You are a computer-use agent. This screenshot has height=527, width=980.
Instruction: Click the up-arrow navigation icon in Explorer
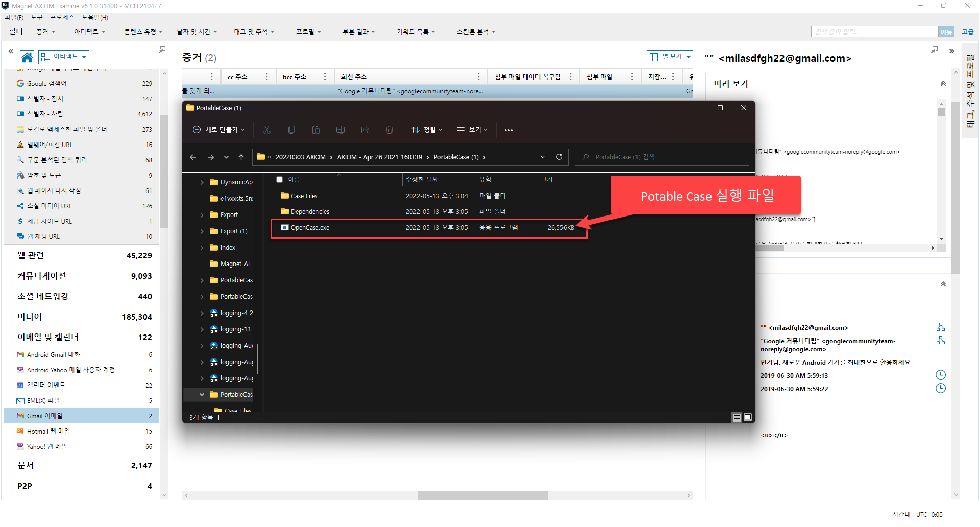pyautogui.click(x=241, y=157)
